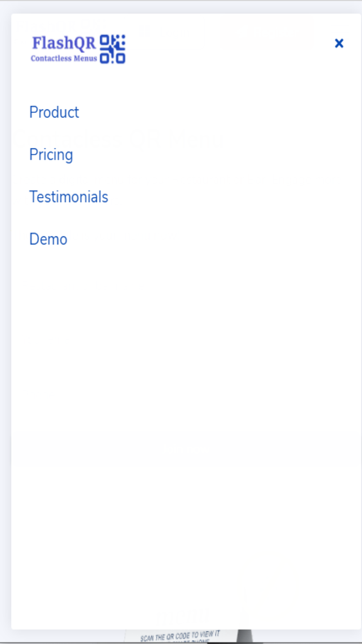This screenshot has height=644, width=362.
Task: Click empty white space below the Demo link
Action: [181, 362]
